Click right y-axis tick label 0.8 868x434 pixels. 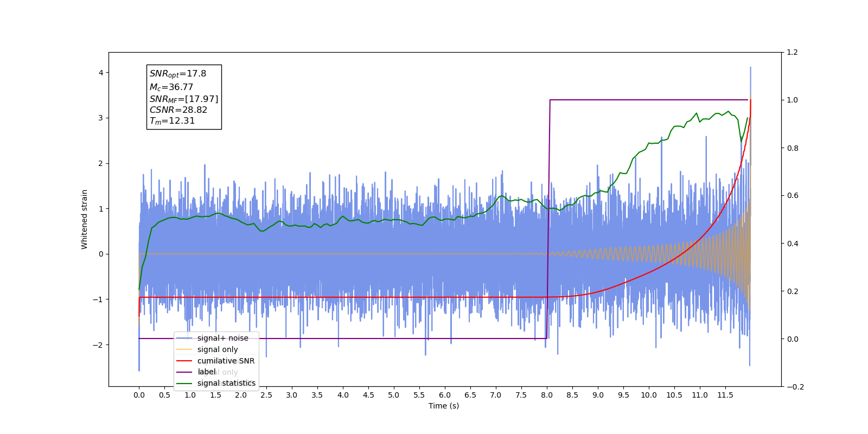tap(792, 148)
